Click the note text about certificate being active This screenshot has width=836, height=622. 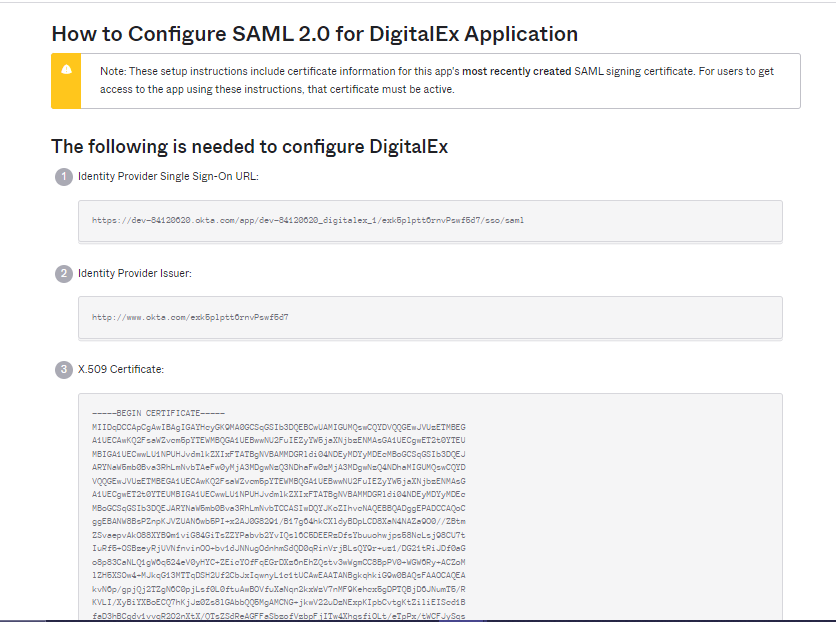click(x=277, y=89)
